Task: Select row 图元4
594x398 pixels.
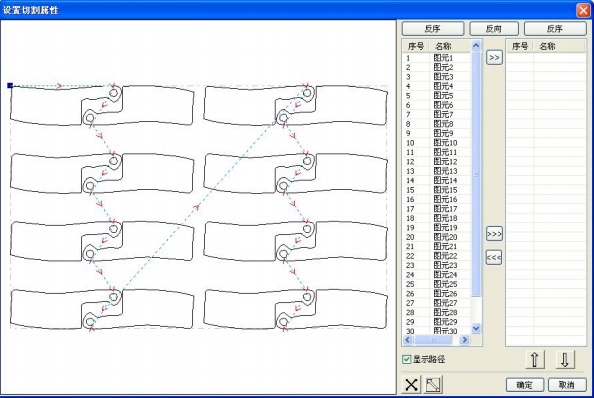Action: click(437, 86)
